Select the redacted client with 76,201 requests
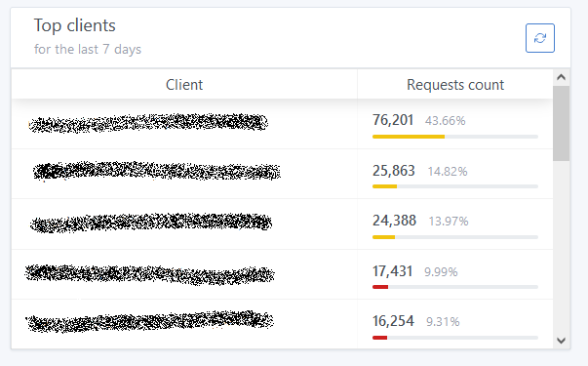588x366 pixels. click(148, 123)
